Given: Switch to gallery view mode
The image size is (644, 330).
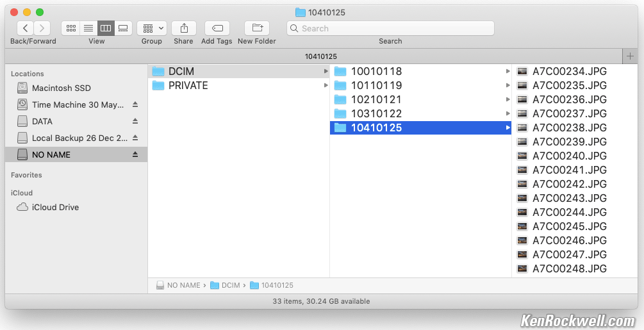Looking at the screenshot, I should [124, 28].
